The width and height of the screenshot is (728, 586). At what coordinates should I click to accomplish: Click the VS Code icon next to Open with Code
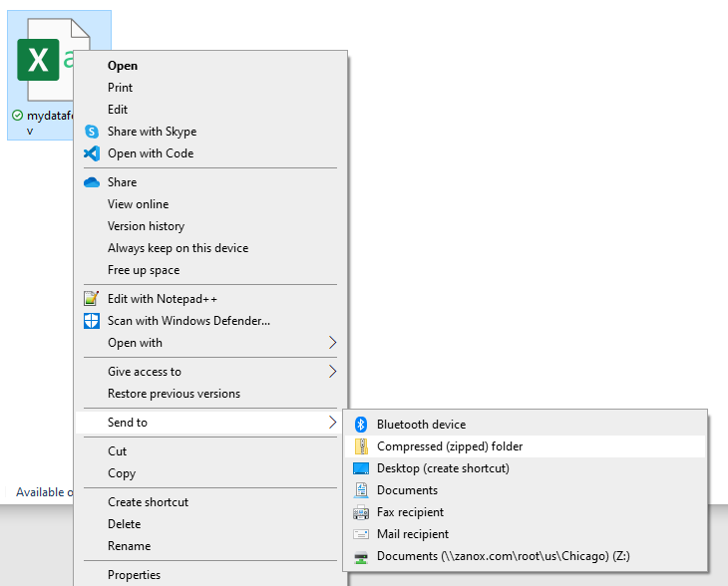tap(92, 153)
